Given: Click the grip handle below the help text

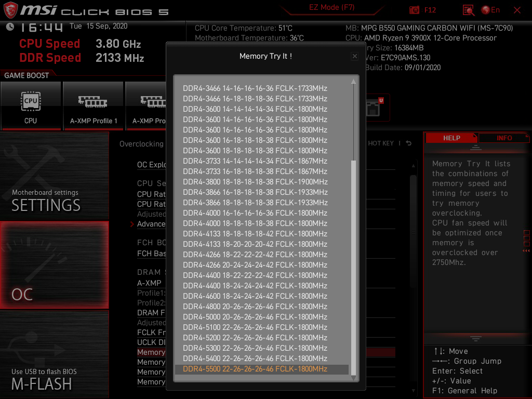Looking at the screenshot, I should (476, 338).
